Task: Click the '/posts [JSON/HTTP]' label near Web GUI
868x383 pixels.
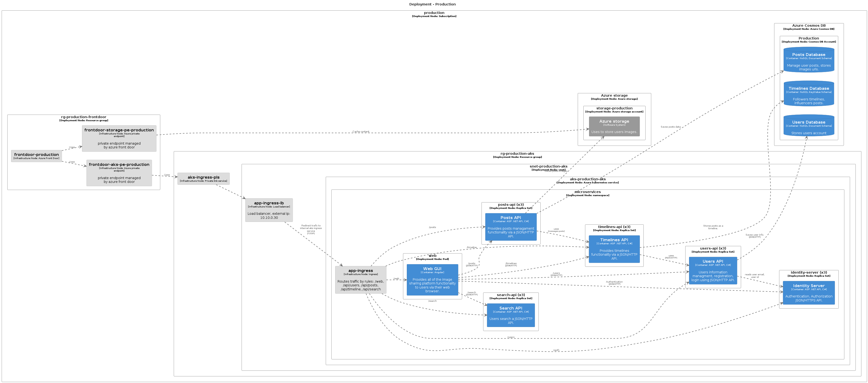Action: click(x=472, y=264)
